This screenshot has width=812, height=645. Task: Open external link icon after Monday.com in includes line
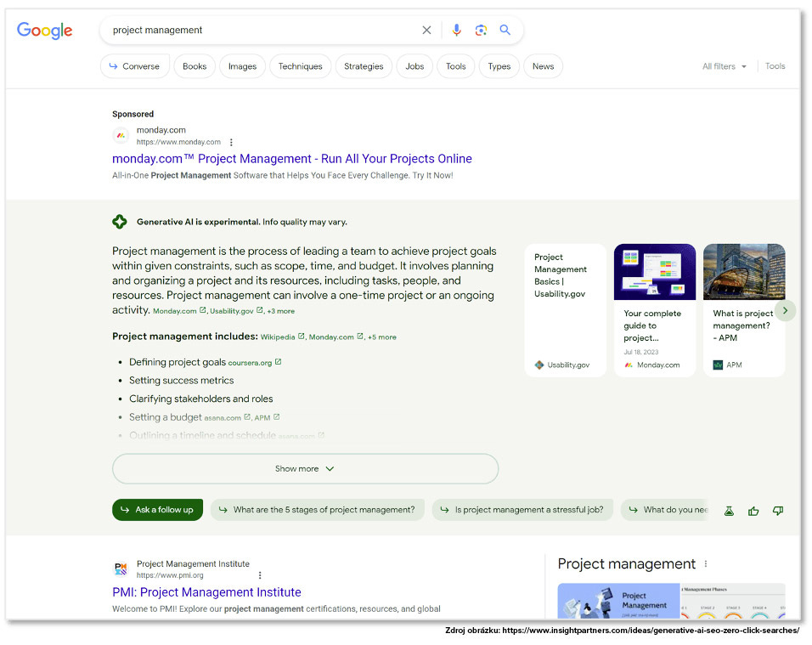pos(360,337)
